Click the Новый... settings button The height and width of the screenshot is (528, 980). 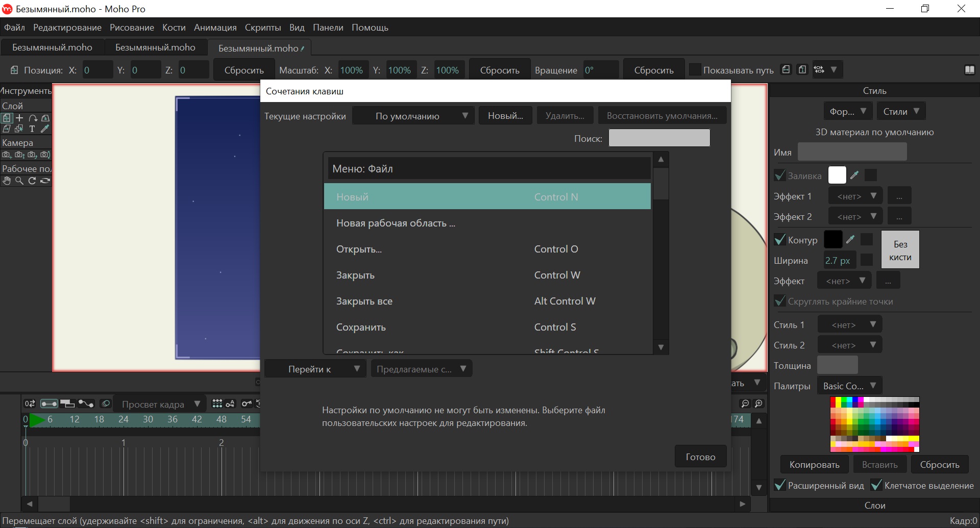tap(505, 116)
